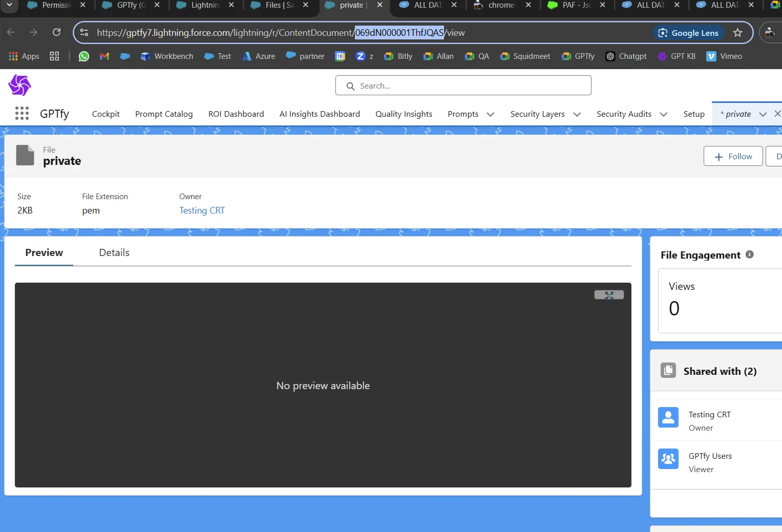Go to the Prompt Catalog tab
The width and height of the screenshot is (782, 532).
coord(164,114)
